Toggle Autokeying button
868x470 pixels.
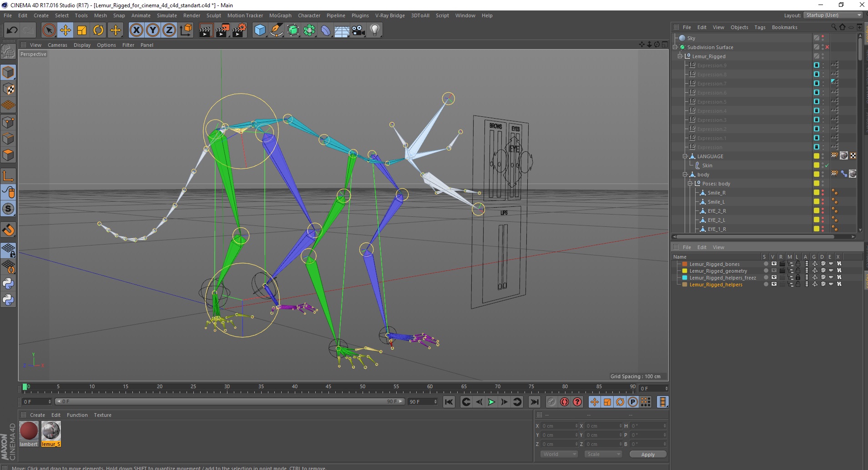565,402
